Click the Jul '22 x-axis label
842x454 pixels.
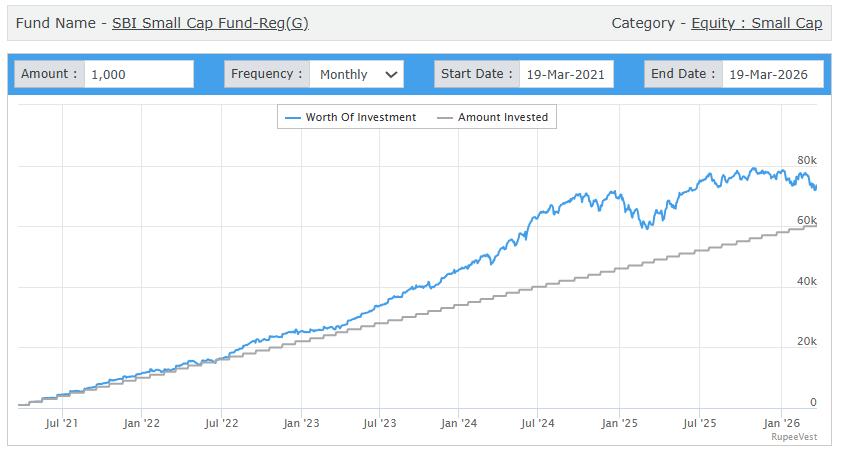click(x=221, y=423)
